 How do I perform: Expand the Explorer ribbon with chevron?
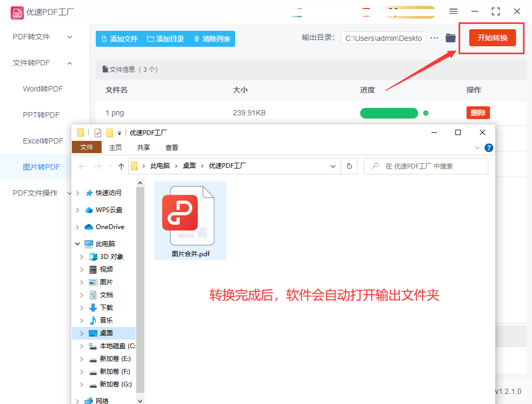[x=477, y=147]
